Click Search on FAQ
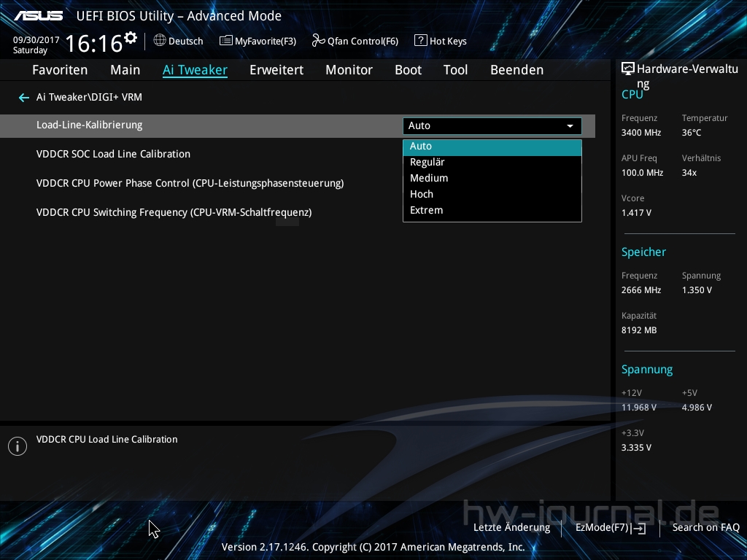Image resolution: width=747 pixels, height=560 pixels. 706,528
